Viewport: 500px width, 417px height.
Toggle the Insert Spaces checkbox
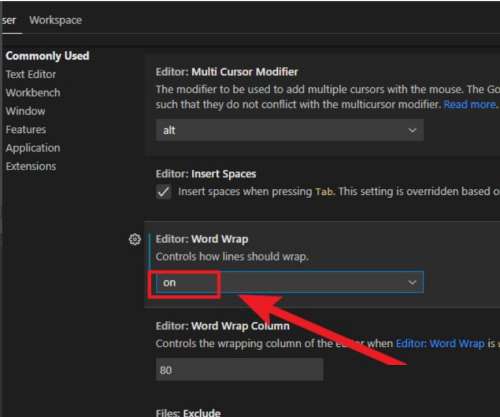point(164,192)
